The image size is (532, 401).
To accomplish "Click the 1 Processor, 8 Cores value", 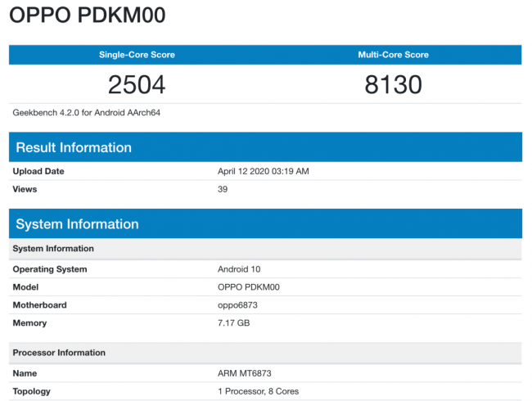I will pos(258,391).
